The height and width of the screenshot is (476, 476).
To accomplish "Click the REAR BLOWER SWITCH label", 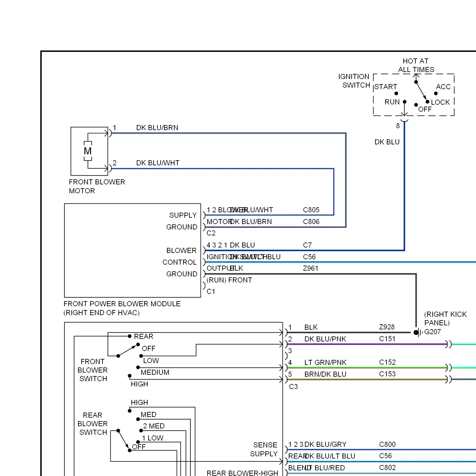I will (93, 424).
